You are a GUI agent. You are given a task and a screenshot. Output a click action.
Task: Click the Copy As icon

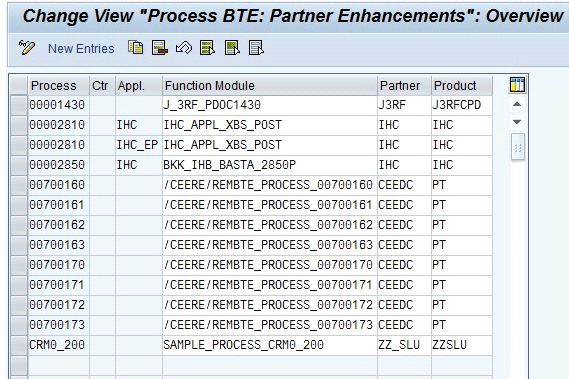pyautogui.click(x=136, y=48)
